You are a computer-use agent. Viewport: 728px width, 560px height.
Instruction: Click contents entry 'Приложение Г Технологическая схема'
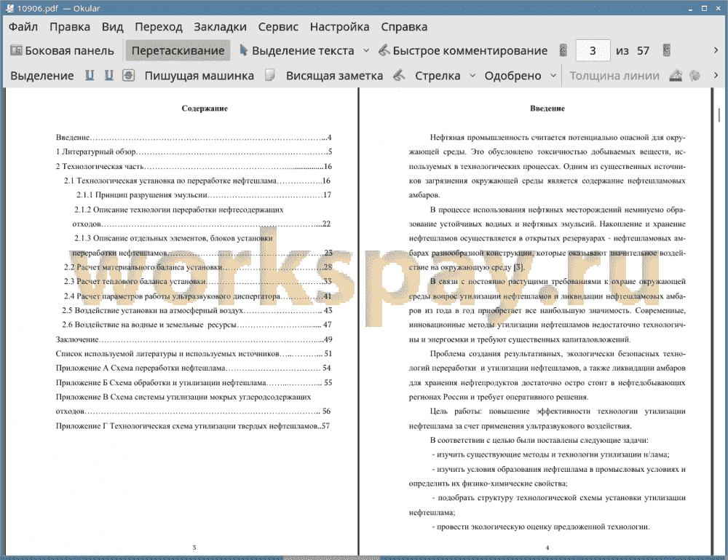click(193, 426)
